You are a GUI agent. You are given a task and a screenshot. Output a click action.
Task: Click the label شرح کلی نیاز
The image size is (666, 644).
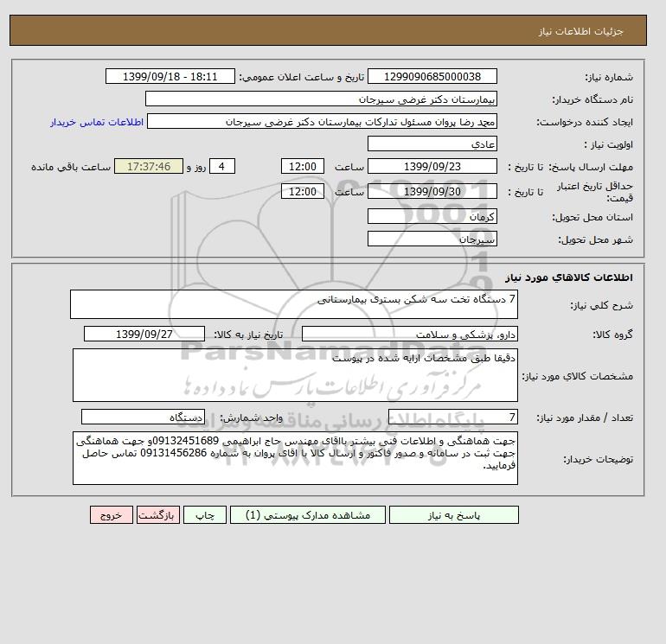pyautogui.click(x=601, y=305)
